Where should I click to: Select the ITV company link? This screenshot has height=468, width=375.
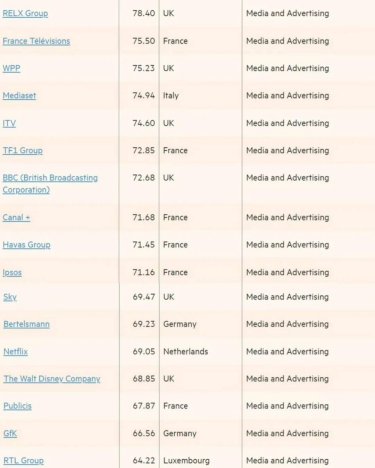(9, 123)
